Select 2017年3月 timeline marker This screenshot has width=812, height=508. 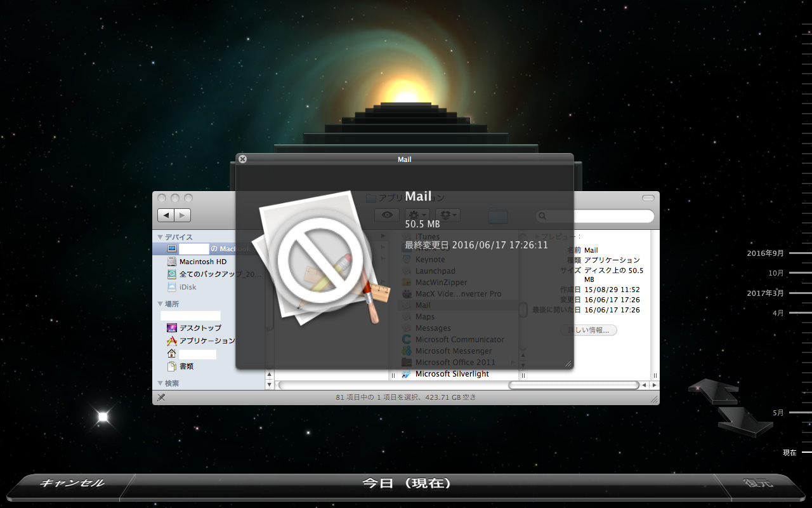click(x=766, y=293)
